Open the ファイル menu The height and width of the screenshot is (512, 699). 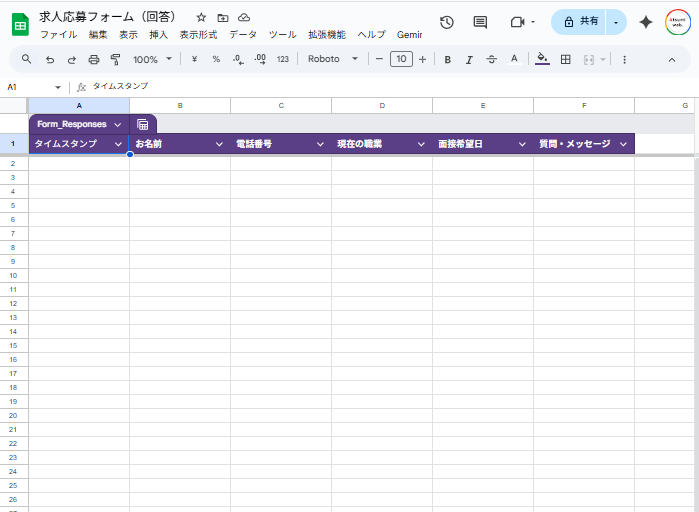tap(58, 34)
